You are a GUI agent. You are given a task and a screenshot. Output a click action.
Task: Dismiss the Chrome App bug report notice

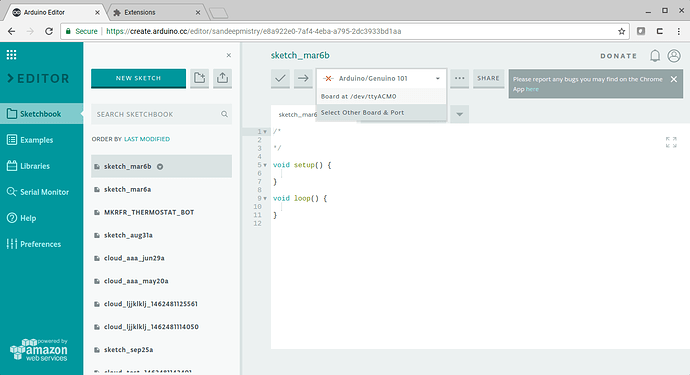674,79
